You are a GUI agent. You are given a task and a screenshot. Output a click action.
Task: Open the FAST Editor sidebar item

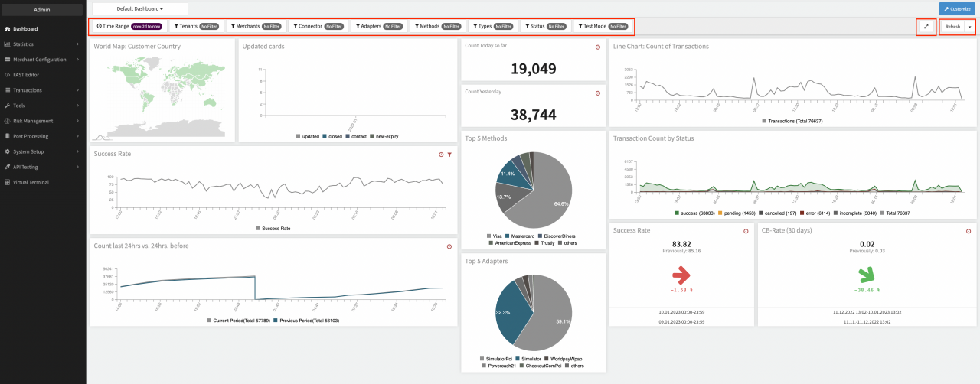(26, 75)
